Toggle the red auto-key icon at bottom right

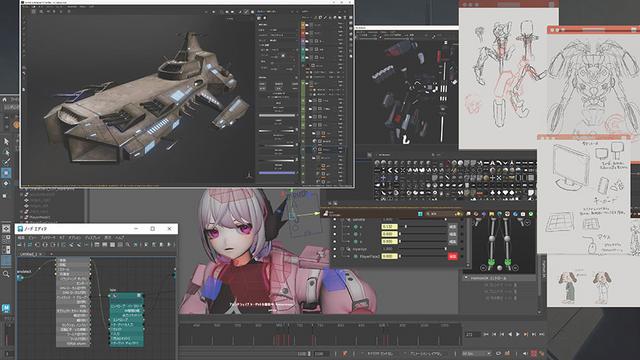coord(533,353)
